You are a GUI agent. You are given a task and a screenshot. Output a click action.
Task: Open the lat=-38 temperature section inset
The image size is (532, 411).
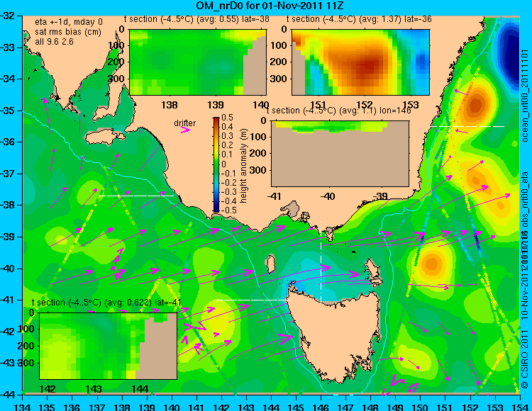click(x=198, y=62)
